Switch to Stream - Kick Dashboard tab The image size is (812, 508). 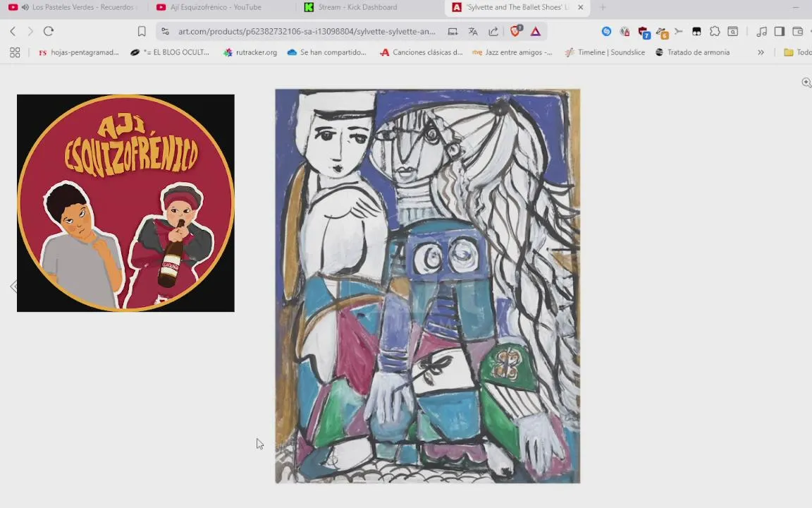coord(357,7)
